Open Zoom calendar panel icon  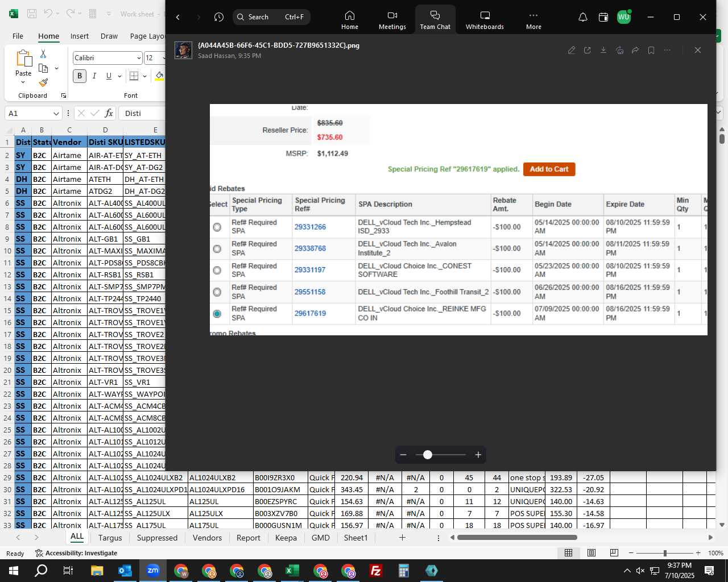[x=603, y=17]
